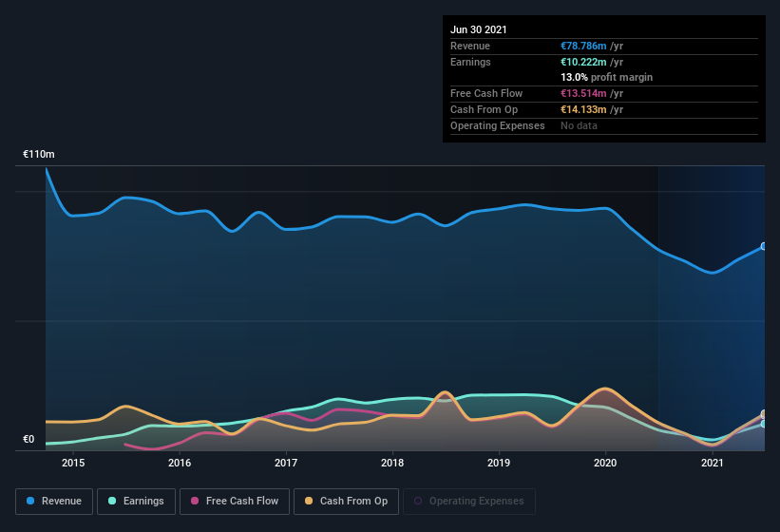This screenshot has height=532, width=780.
Task: Click the Jun 30 2021 tooltip date
Action: pos(479,29)
